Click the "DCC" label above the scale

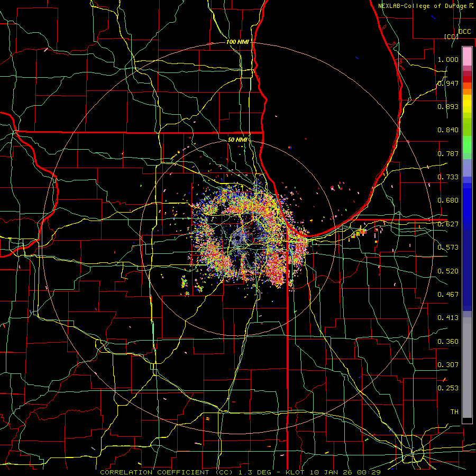click(464, 32)
